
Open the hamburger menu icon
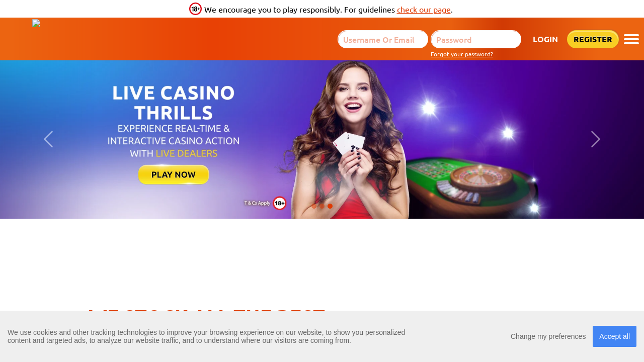pyautogui.click(x=631, y=39)
